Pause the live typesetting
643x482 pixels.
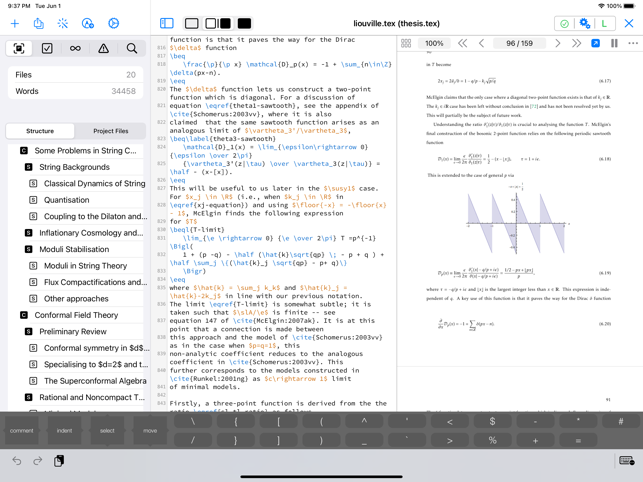(x=614, y=44)
